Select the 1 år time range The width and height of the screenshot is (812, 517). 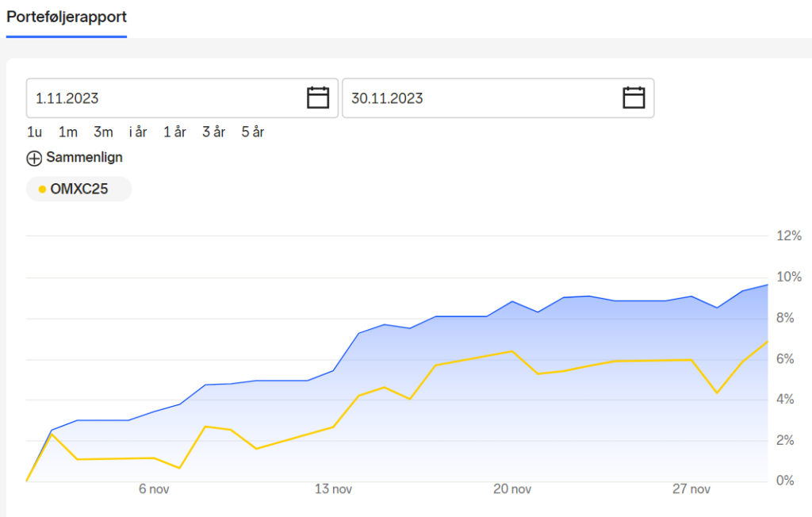point(174,132)
